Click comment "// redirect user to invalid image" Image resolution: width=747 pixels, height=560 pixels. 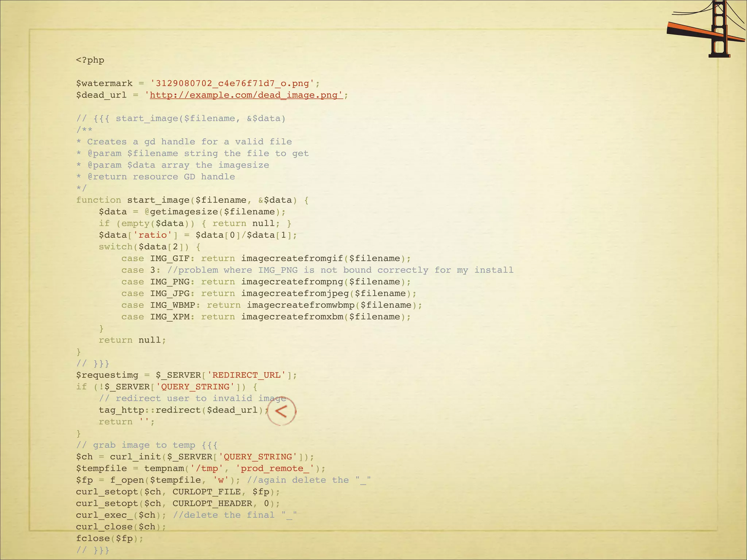coord(193,398)
